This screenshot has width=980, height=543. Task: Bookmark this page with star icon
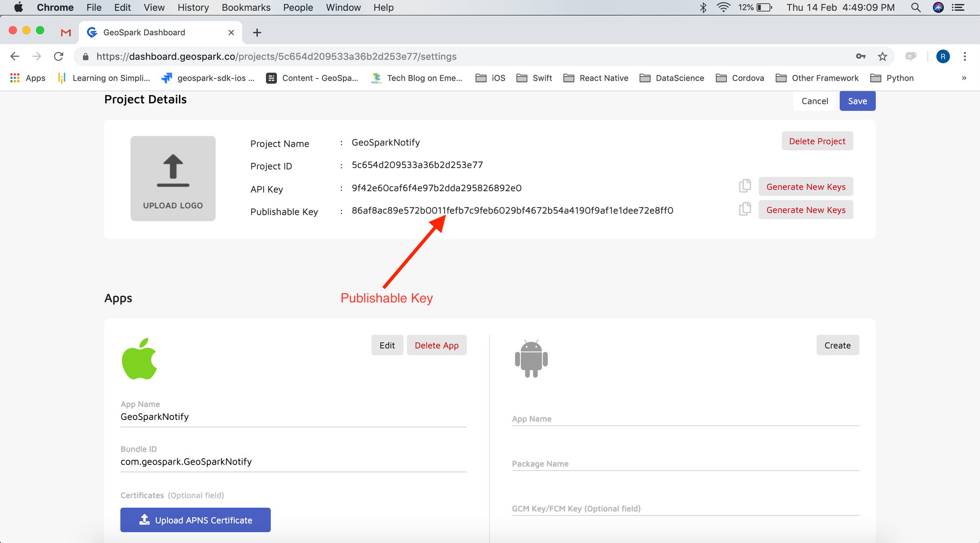[x=882, y=56]
